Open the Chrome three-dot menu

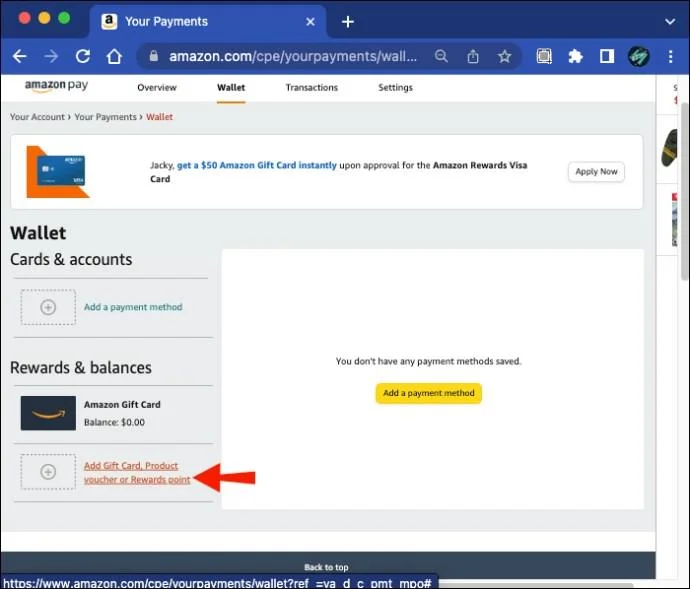coord(670,56)
